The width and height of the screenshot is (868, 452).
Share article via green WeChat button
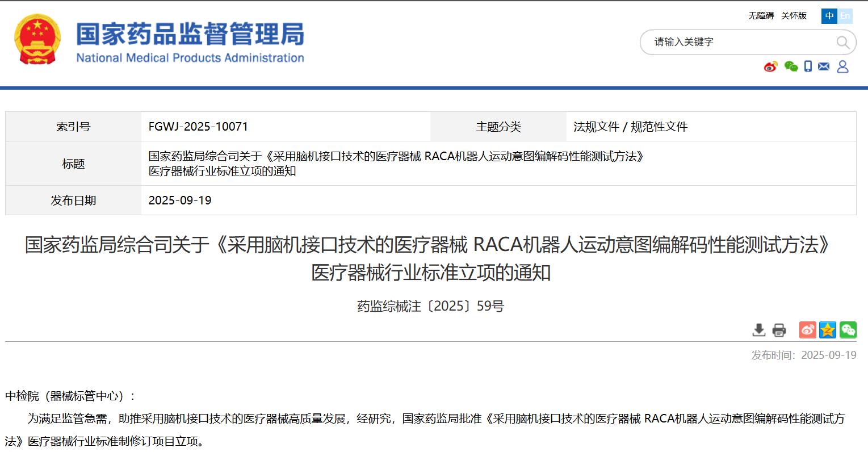(x=848, y=330)
